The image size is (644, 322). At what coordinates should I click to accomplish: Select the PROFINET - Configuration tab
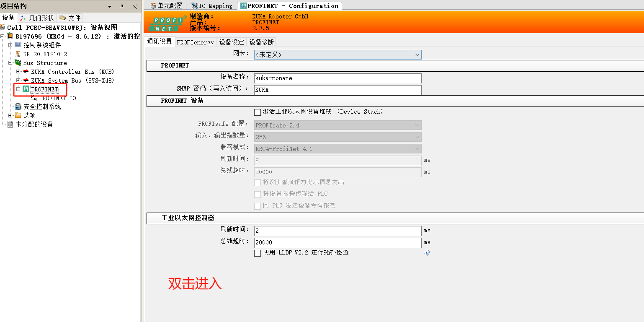tap(289, 6)
